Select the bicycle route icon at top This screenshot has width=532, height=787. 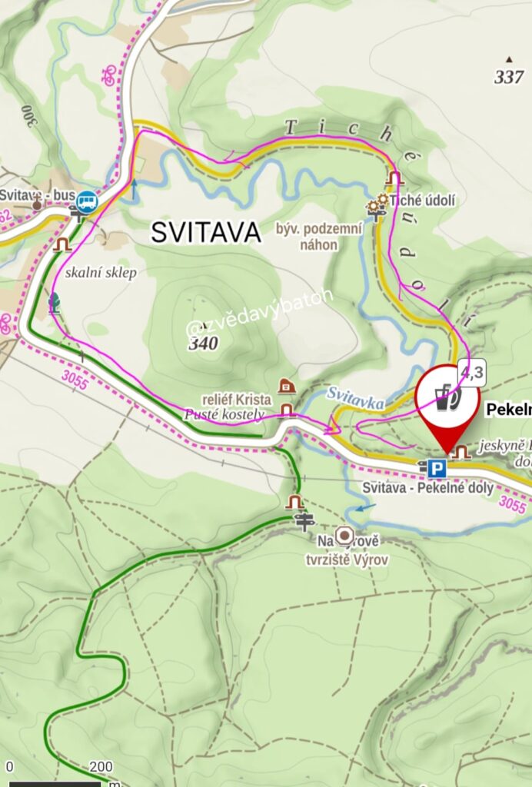click(108, 75)
